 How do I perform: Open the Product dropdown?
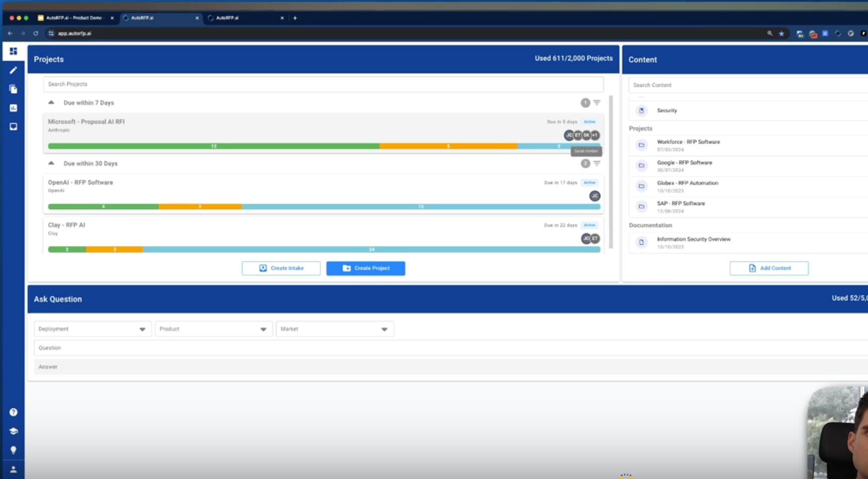pyautogui.click(x=214, y=329)
